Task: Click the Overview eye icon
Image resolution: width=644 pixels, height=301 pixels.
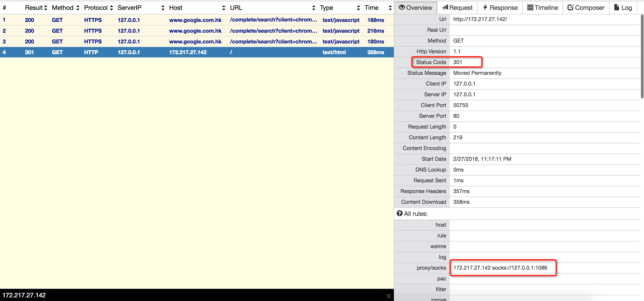Action: click(x=402, y=7)
